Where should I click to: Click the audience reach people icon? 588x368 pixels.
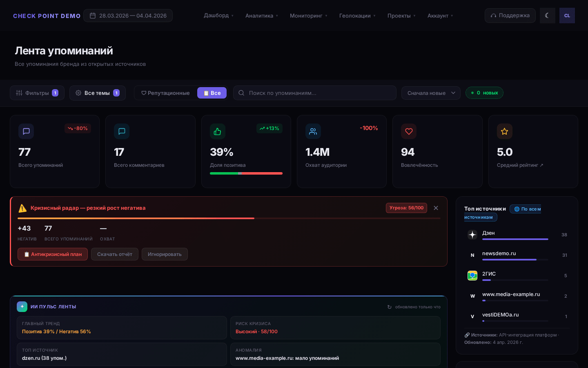pyautogui.click(x=313, y=131)
